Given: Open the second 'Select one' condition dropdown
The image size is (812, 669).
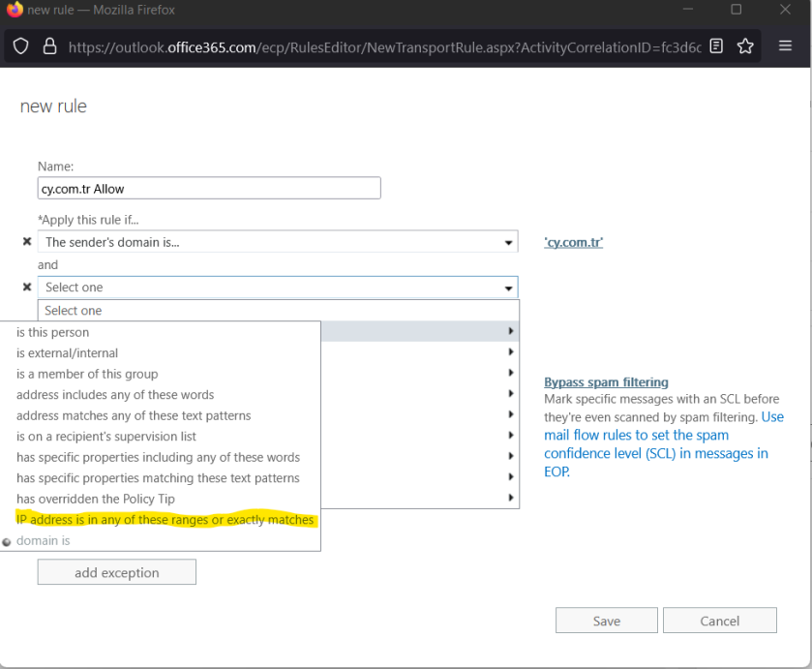Looking at the screenshot, I should (278, 288).
